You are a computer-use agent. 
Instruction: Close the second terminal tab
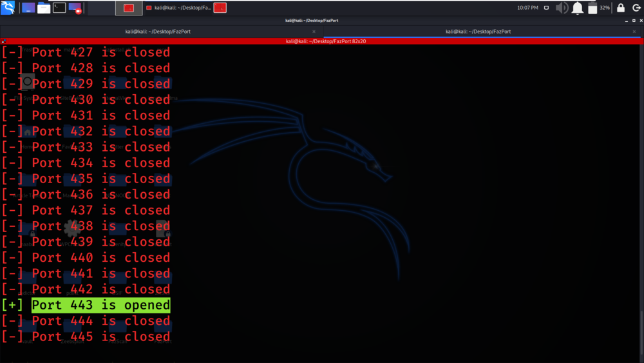coord(634,32)
